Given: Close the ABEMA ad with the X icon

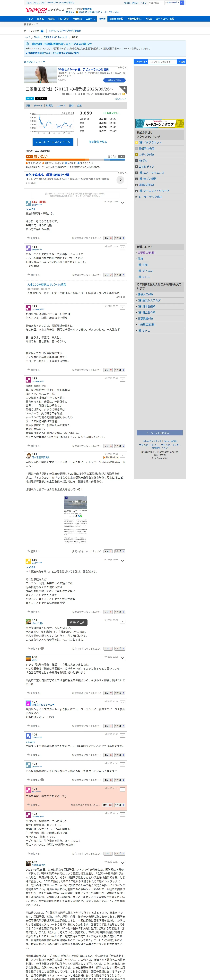Looking at the screenshot, I should coord(126,68).
